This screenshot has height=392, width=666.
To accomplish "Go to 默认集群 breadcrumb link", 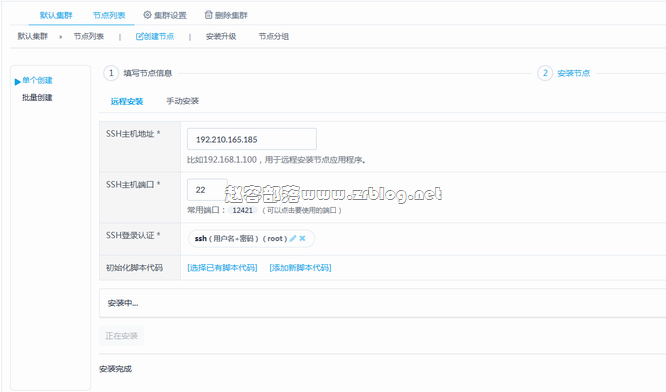I will [33, 37].
